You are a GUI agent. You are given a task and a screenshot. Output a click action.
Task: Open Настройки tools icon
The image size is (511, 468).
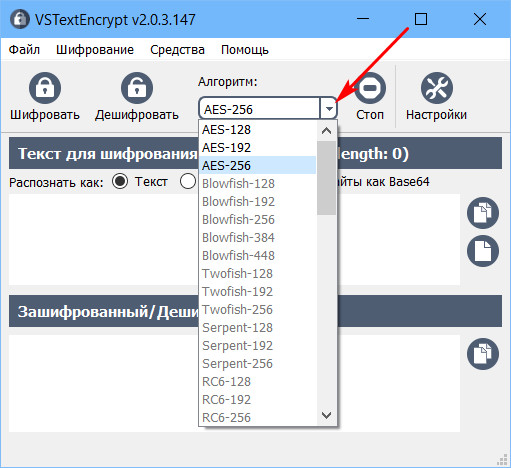pos(437,88)
